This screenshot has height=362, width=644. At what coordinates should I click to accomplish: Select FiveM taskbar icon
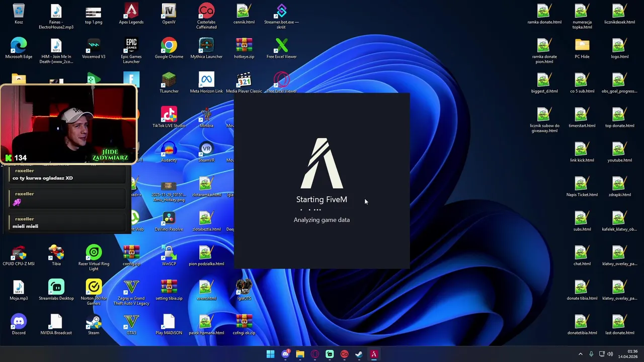click(x=374, y=354)
